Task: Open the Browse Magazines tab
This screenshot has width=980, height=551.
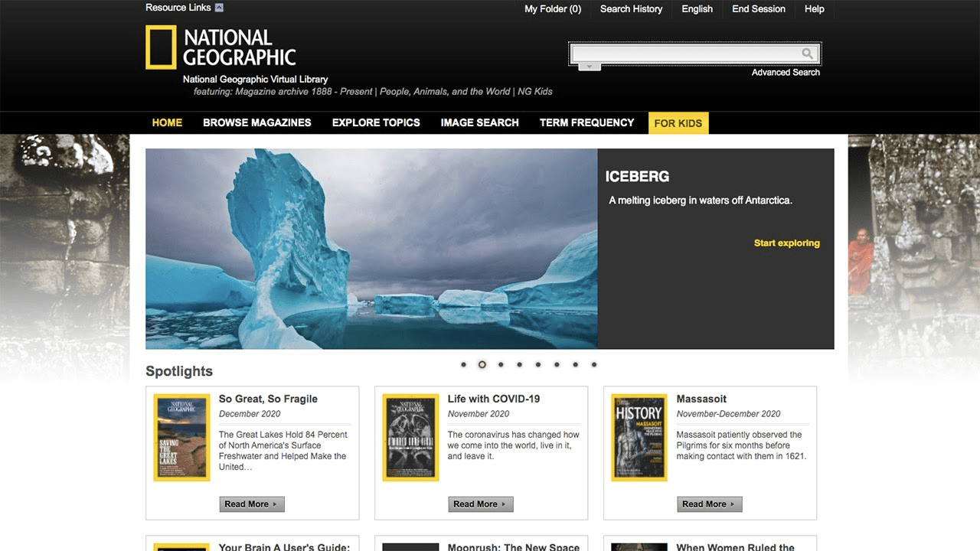Action: (256, 122)
